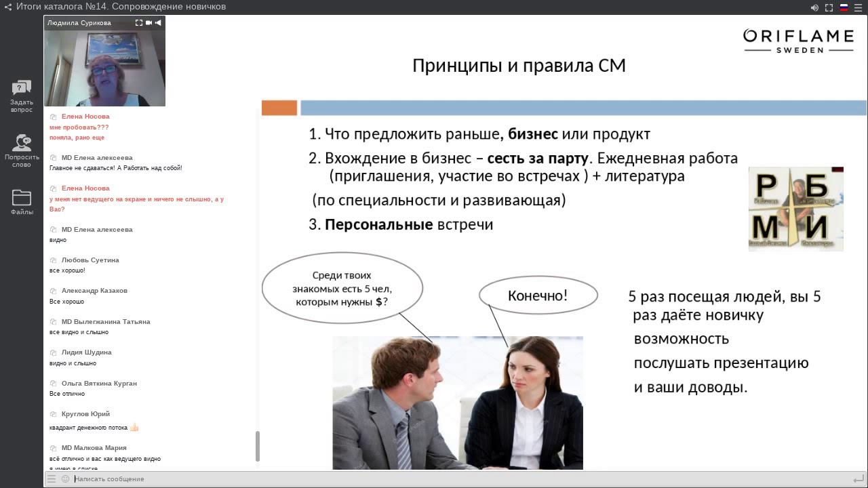Click the message 'Главное не сдаваться! А Работать над собой!'
Viewport: 868px width, 488px height.
point(116,168)
